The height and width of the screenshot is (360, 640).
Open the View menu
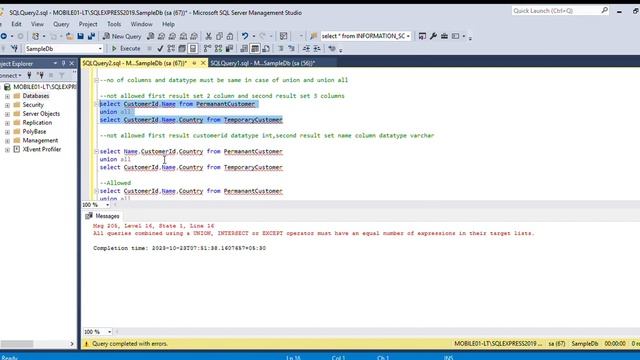(x=37, y=24)
